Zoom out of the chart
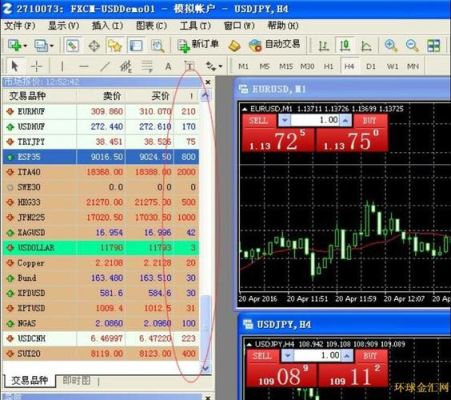Screen dimensions: 451x400 [412, 46]
